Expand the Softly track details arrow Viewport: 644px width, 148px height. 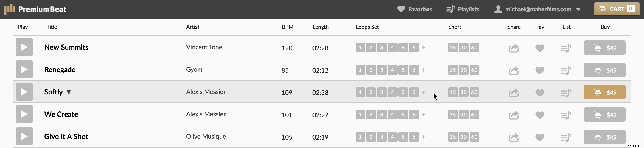click(x=69, y=92)
